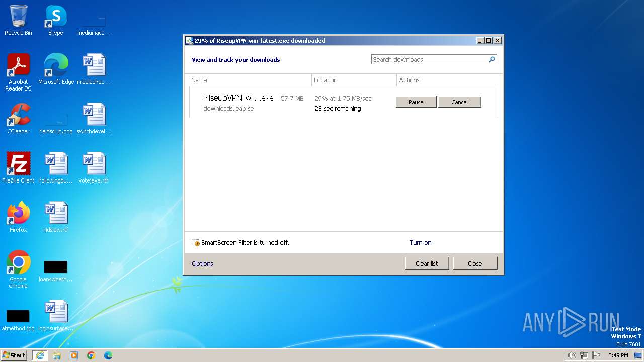Viewport: 644px width, 362px height.
Task: Click the SmartScreen Filter shield icon
Action: [x=196, y=243]
